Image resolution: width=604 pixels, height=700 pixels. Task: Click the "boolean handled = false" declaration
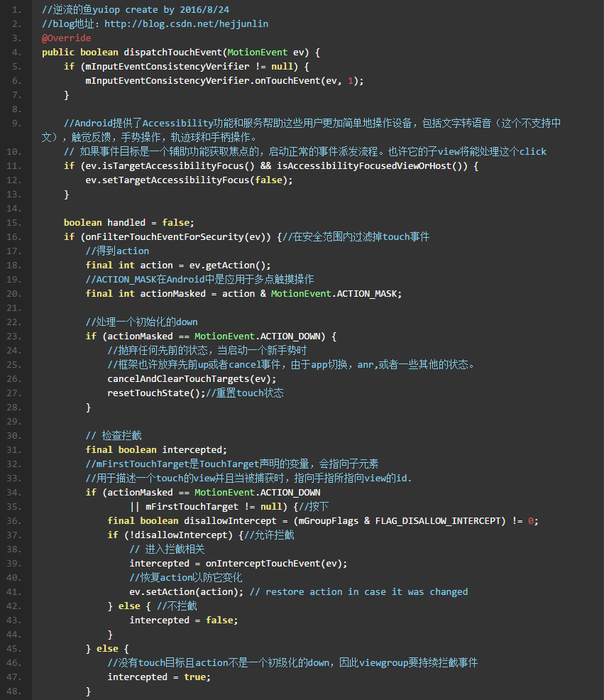(128, 223)
